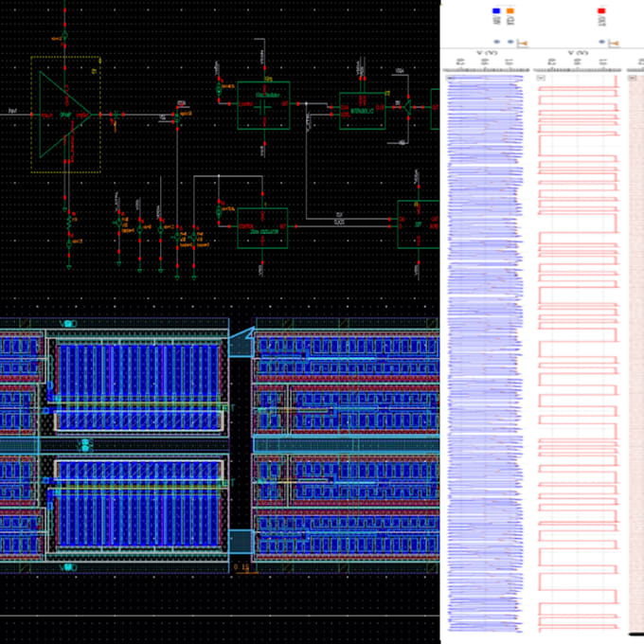Toggle the eye icon under the orange swatch

[x=510, y=42]
